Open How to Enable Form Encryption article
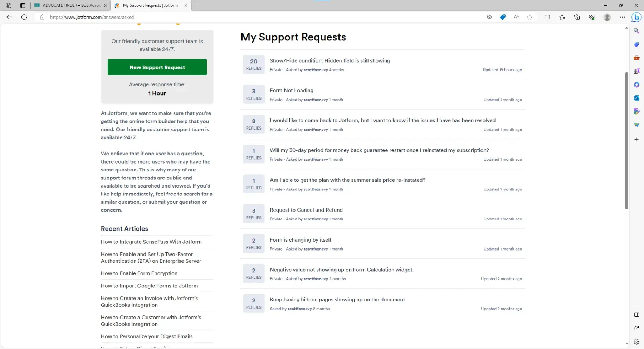644x349 pixels. click(139, 273)
